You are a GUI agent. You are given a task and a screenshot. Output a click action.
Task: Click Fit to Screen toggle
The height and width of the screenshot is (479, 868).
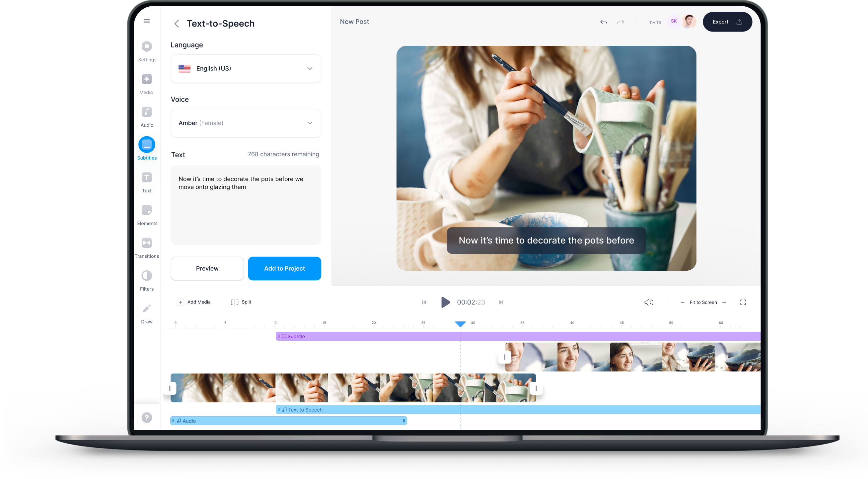[x=704, y=302]
